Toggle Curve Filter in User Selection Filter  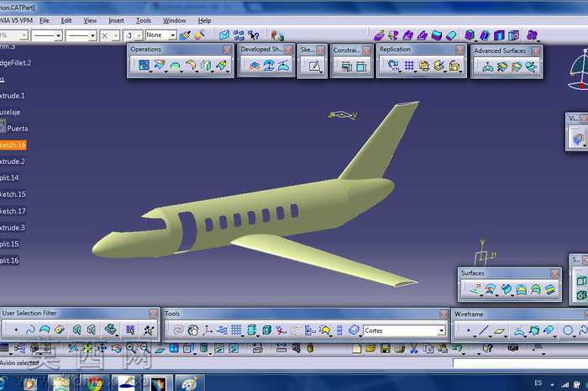pos(30,330)
